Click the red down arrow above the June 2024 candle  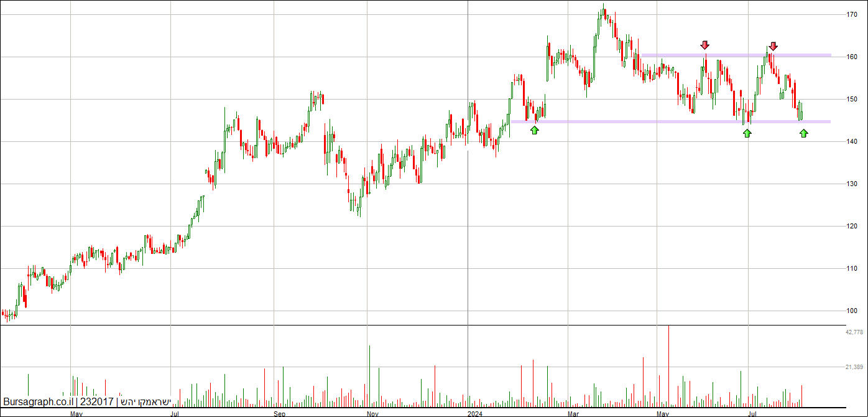[704, 45]
